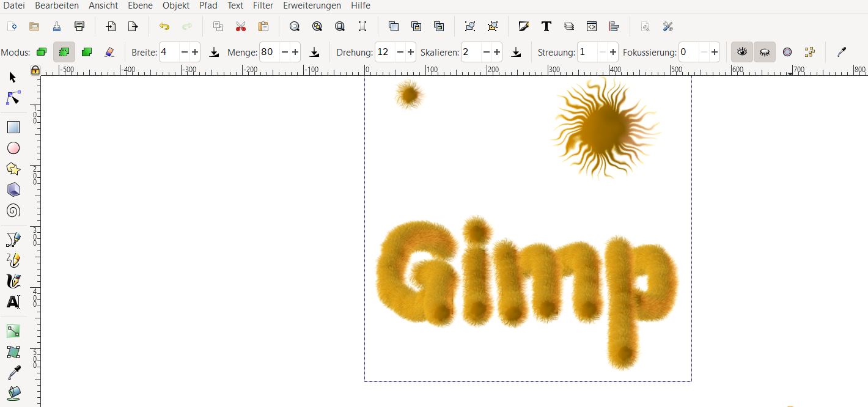The image size is (868, 407).
Task: Select the rectangle tool
Action: pos(13,127)
